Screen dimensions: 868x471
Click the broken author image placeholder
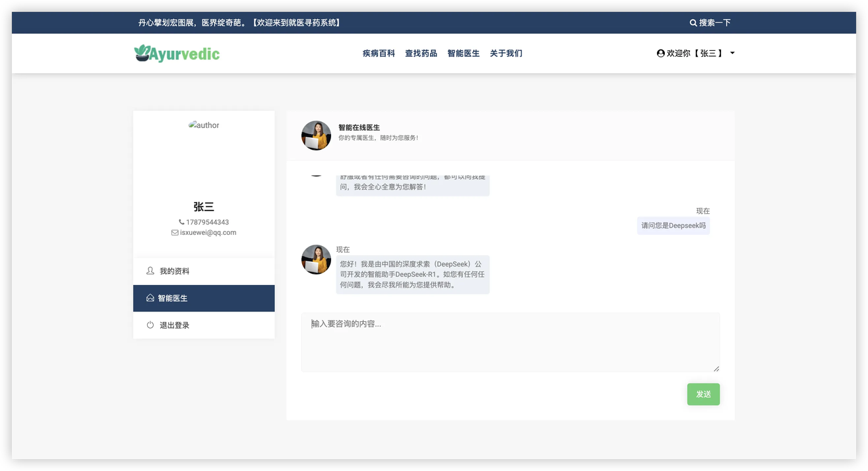[204, 125]
